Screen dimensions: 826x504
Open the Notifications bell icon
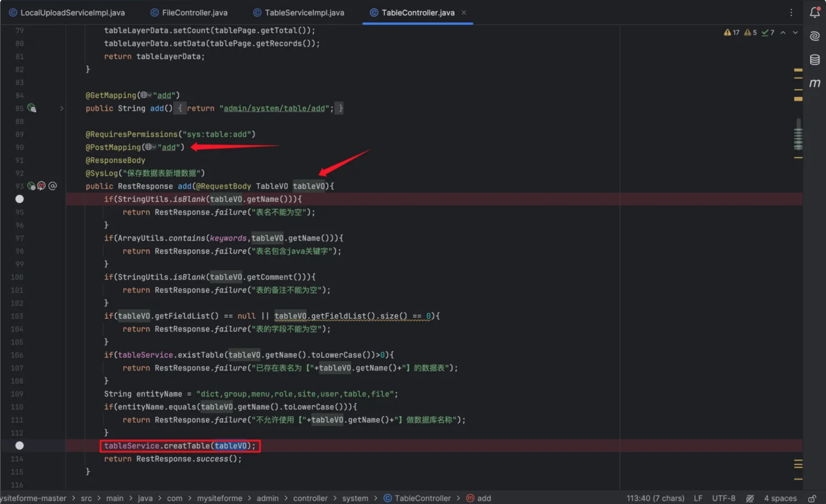tap(815, 12)
